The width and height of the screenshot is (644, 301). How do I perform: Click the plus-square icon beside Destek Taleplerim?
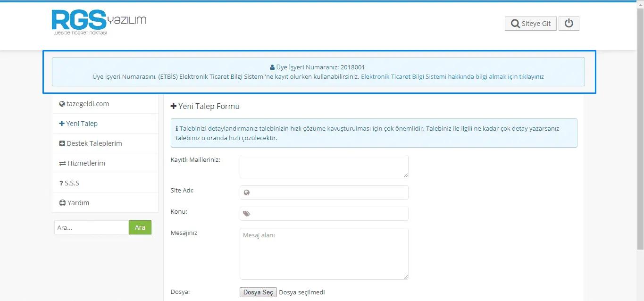coord(62,143)
